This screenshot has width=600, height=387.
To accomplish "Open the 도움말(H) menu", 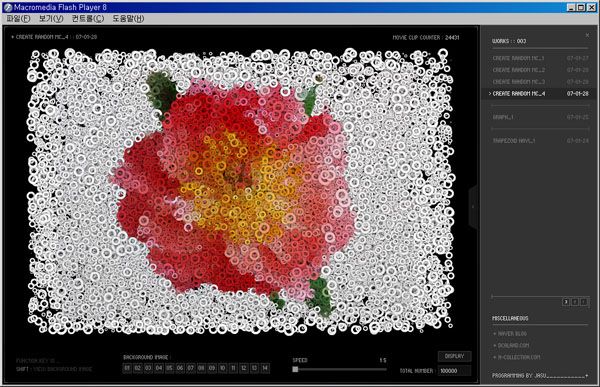I will pyautogui.click(x=128, y=18).
